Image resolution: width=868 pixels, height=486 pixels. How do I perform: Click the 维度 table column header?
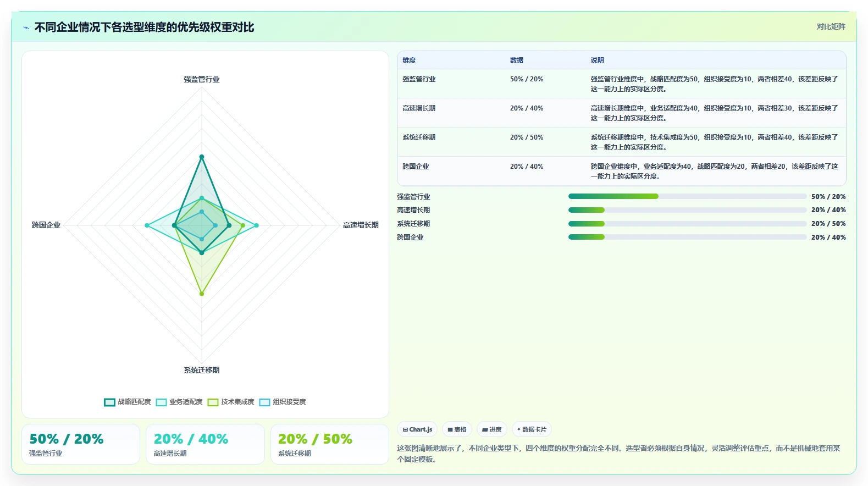[x=409, y=60]
